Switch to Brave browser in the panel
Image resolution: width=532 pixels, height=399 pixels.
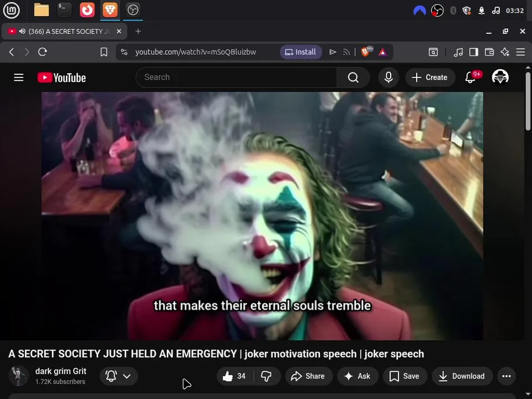click(110, 10)
